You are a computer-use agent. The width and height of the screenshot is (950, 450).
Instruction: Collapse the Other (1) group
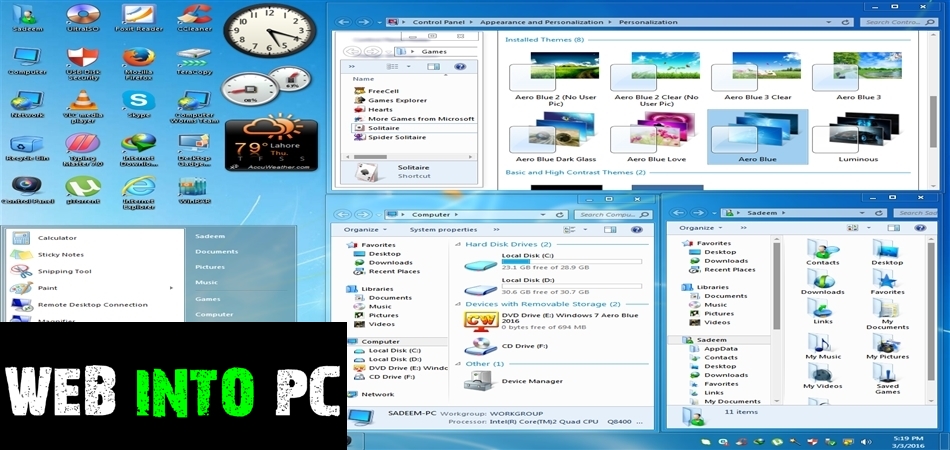(x=457, y=364)
